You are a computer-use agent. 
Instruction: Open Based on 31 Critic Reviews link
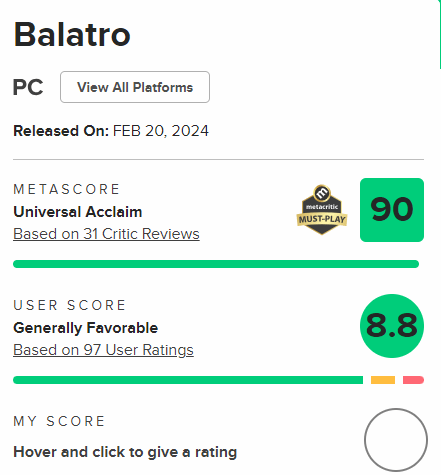(x=106, y=234)
